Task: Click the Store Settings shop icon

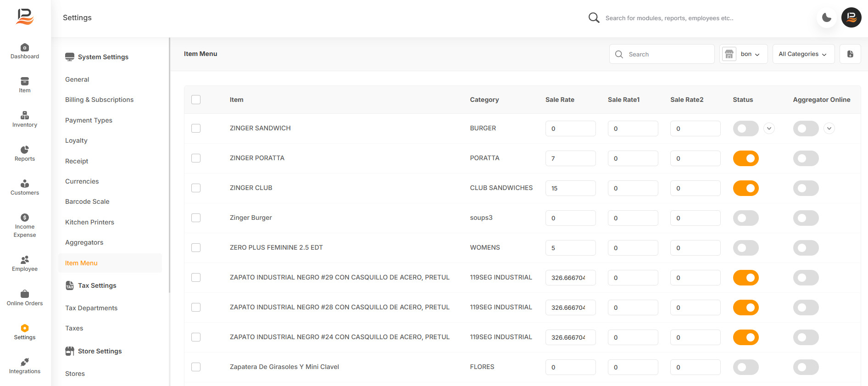Action: pyautogui.click(x=70, y=351)
